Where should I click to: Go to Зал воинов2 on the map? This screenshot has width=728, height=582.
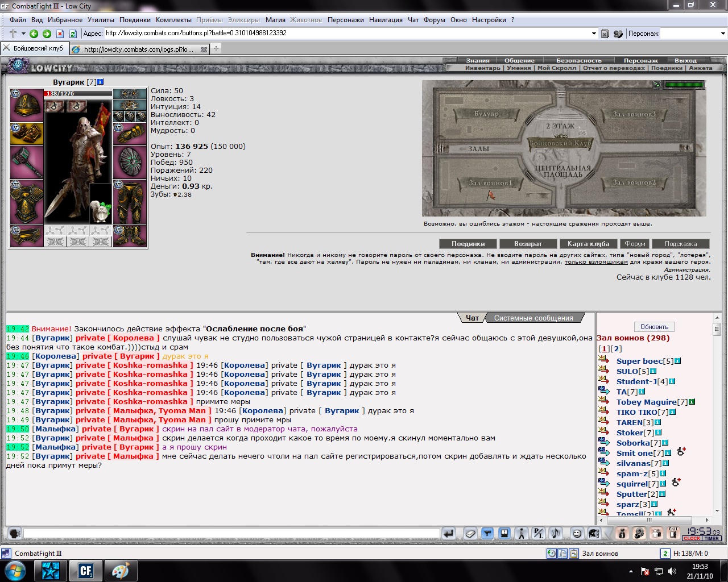(x=634, y=182)
